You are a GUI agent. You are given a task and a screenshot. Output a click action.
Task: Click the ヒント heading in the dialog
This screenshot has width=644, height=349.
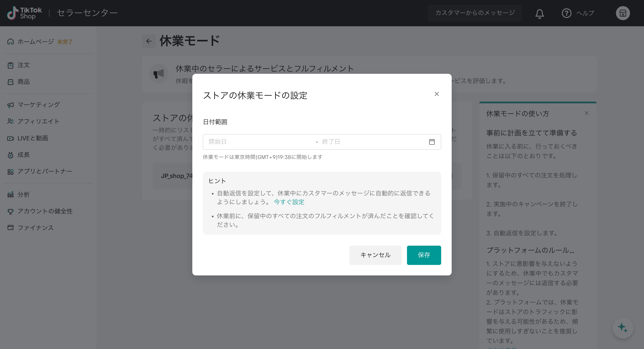(217, 181)
